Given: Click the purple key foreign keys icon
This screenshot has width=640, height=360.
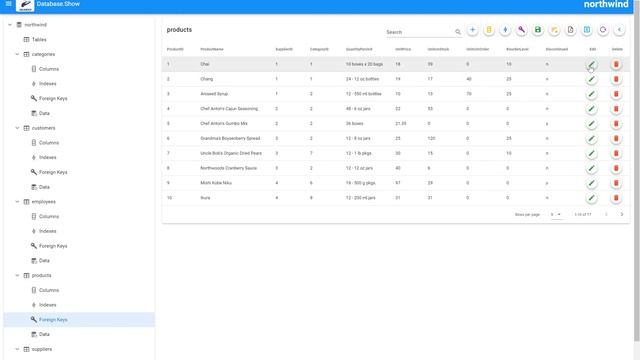Looking at the screenshot, I should click(521, 30).
